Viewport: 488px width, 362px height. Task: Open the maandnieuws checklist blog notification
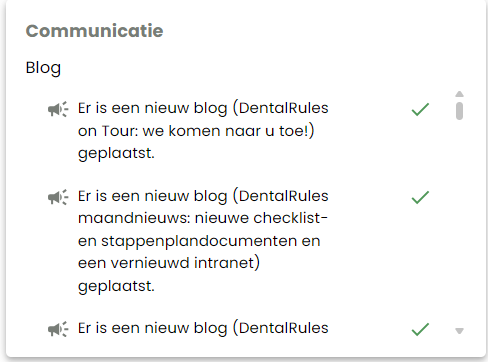[203, 241]
